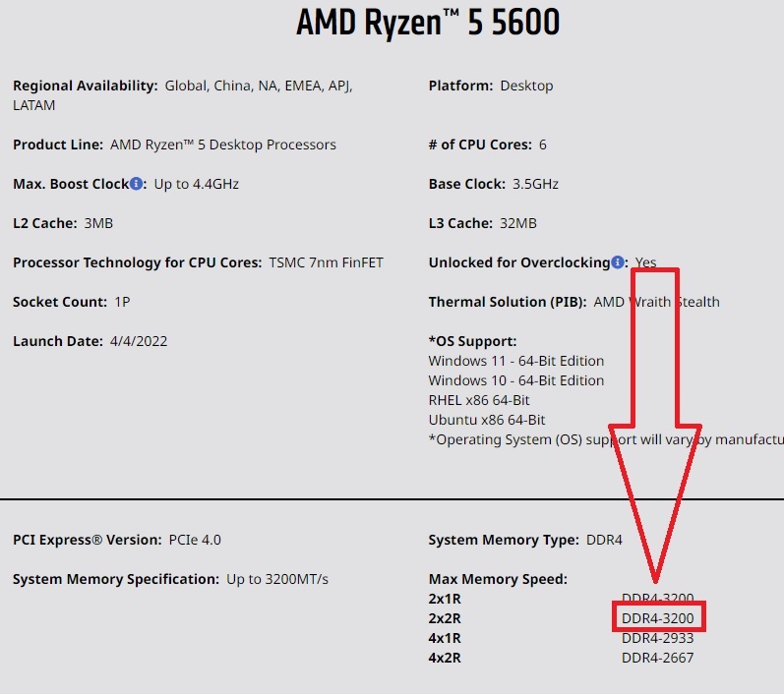Click the AMD Ryzen 5 Desktop Processors text
The image size is (784, 694).
coord(223,145)
